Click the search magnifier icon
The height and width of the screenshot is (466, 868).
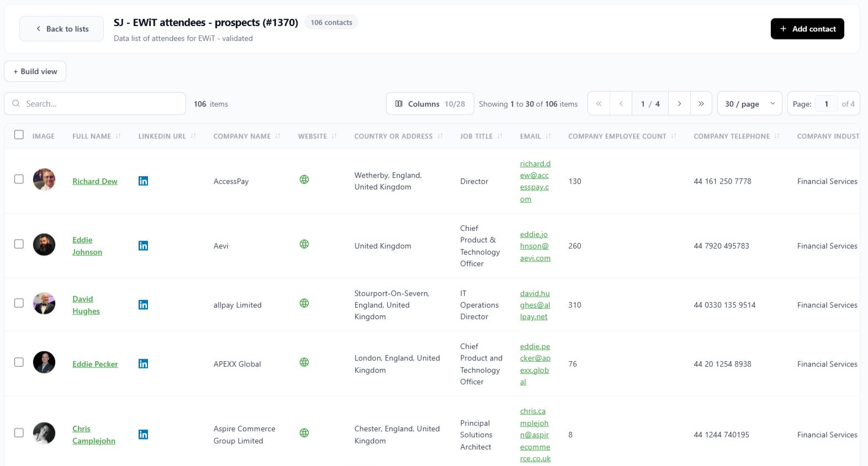click(16, 103)
